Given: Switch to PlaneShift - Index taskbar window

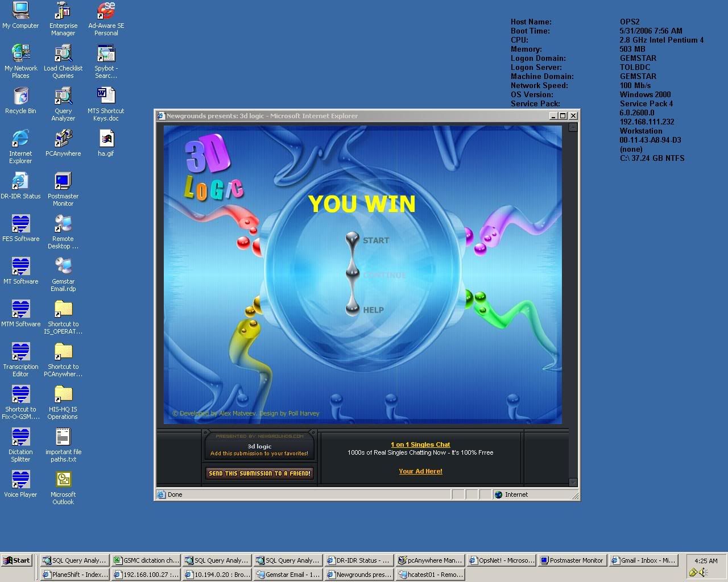Looking at the screenshot, I should pyautogui.click(x=75, y=575).
